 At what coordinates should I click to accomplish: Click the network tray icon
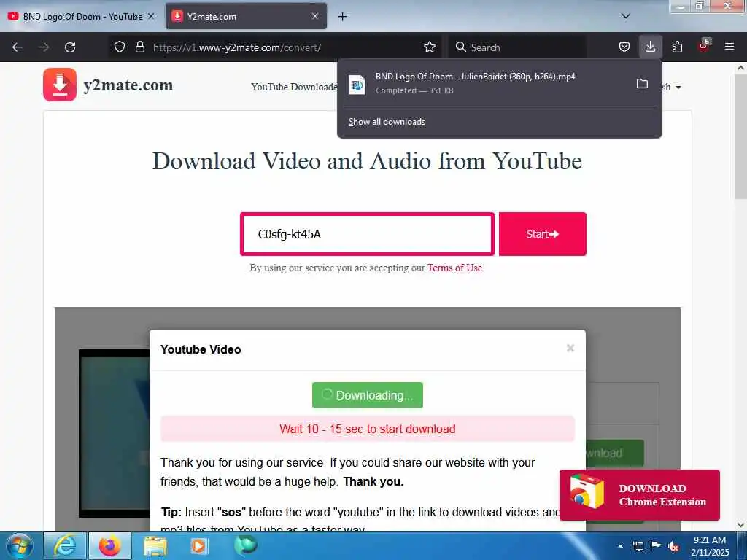[x=638, y=546]
